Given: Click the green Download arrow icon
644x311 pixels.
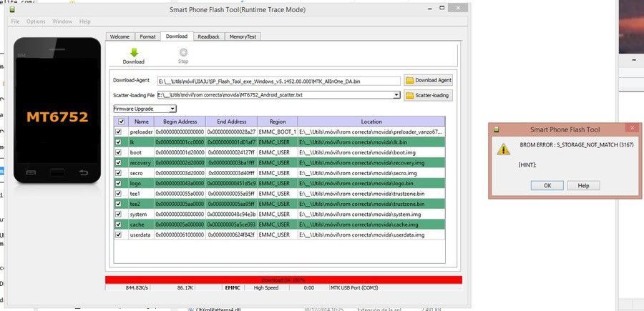Looking at the screenshot, I should point(134,52).
